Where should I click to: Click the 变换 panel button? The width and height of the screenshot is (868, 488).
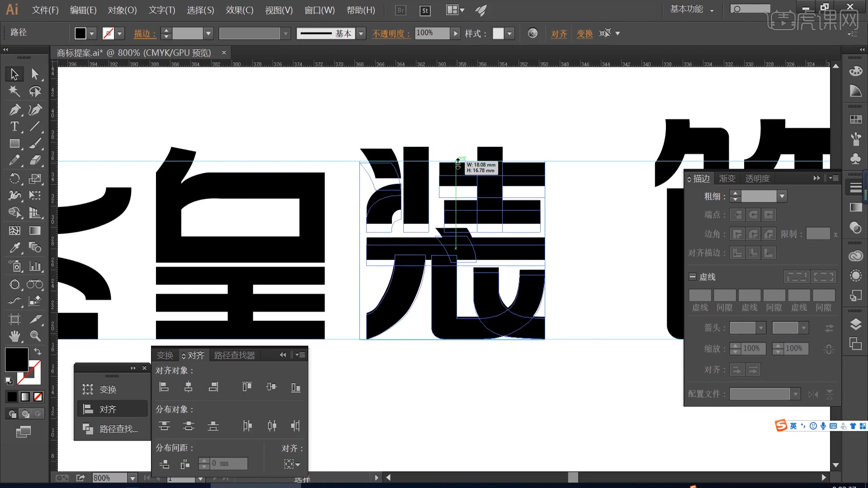point(108,389)
